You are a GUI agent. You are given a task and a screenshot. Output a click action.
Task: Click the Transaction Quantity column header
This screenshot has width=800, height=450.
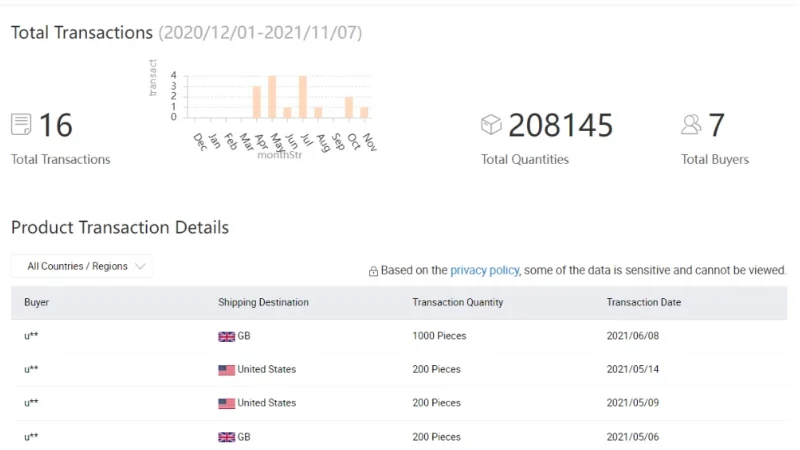(457, 302)
